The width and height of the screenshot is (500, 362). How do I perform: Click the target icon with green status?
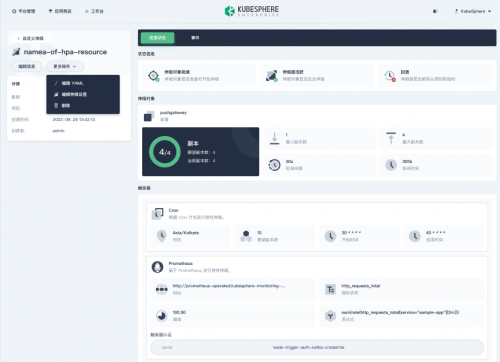154,76
